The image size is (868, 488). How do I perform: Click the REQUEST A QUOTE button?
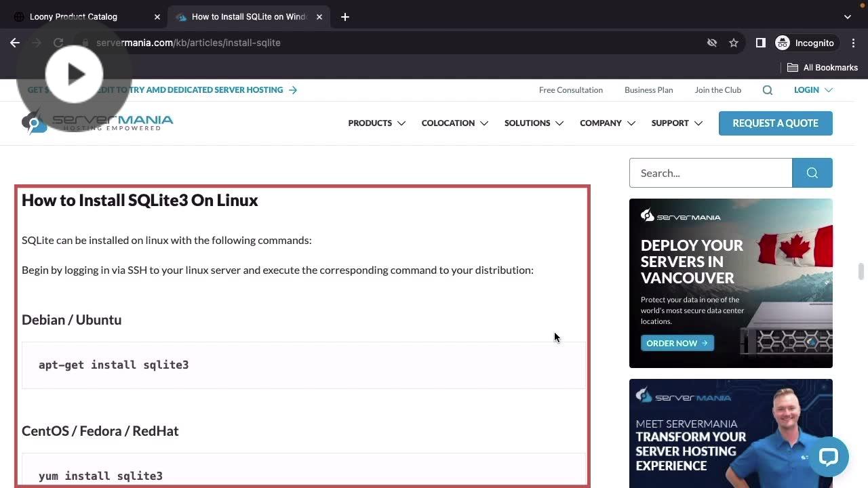[x=775, y=123]
